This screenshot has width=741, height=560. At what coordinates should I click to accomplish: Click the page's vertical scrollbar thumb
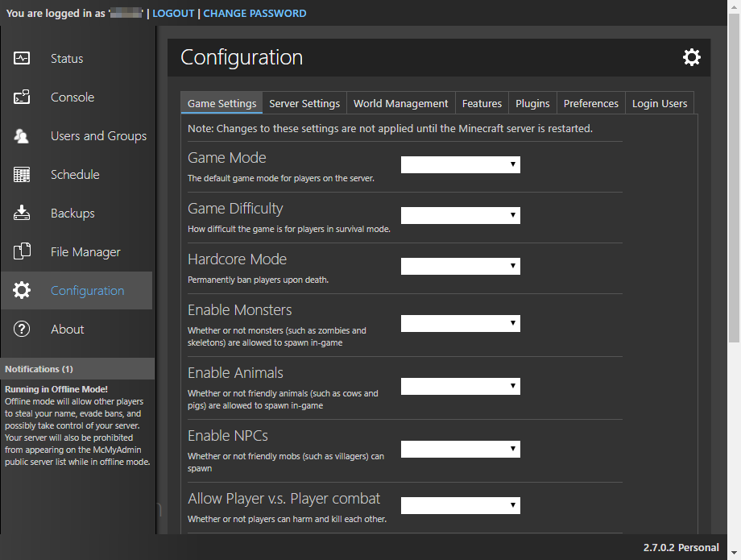click(734, 179)
